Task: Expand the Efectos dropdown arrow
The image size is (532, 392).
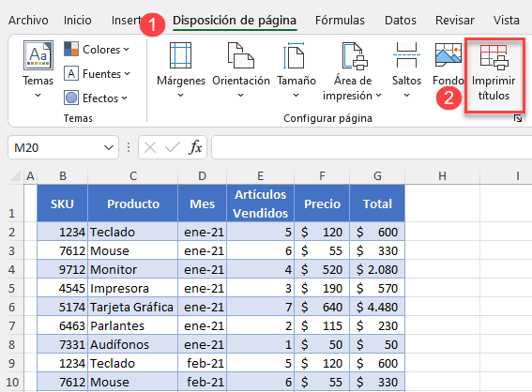Action: tap(125, 98)
